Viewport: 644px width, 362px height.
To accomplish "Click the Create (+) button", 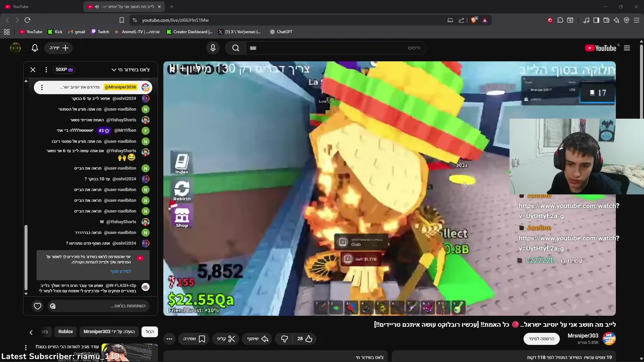I will (59, 48).
